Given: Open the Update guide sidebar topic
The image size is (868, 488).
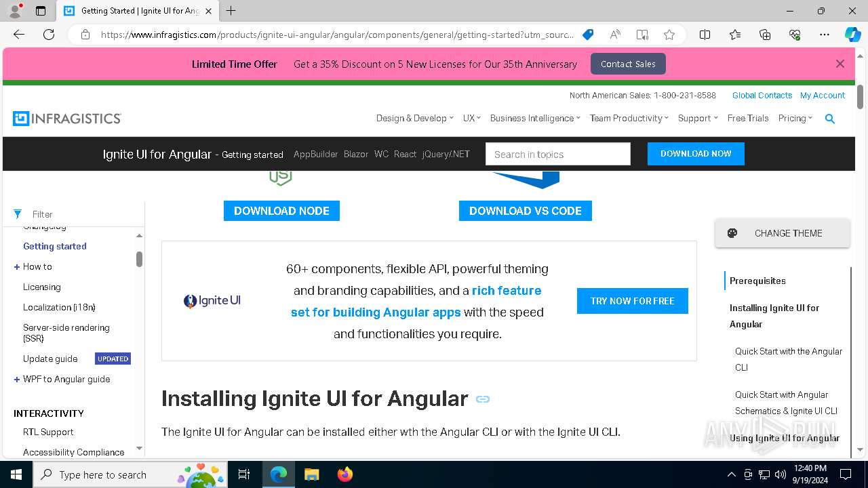Looking at the screenshot, I should [50, 359].
